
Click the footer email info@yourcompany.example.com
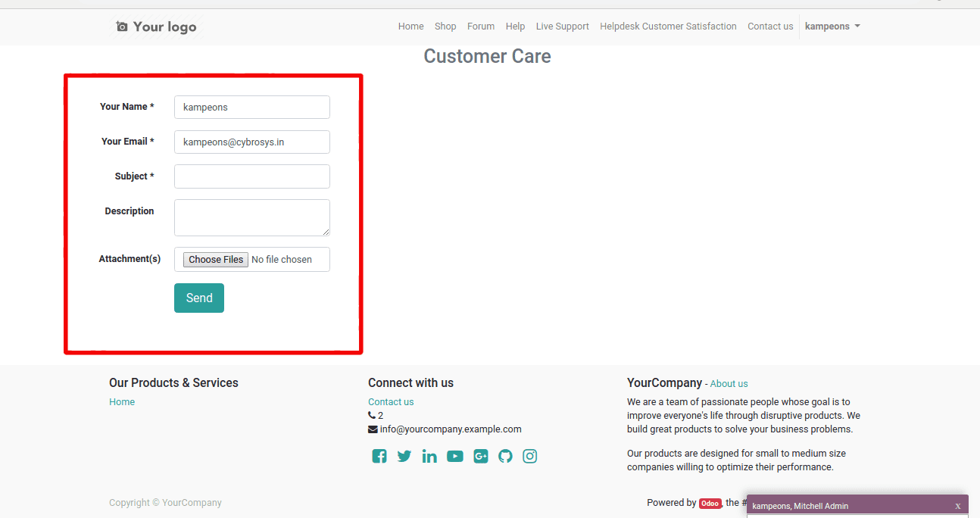tap(451, 429)
